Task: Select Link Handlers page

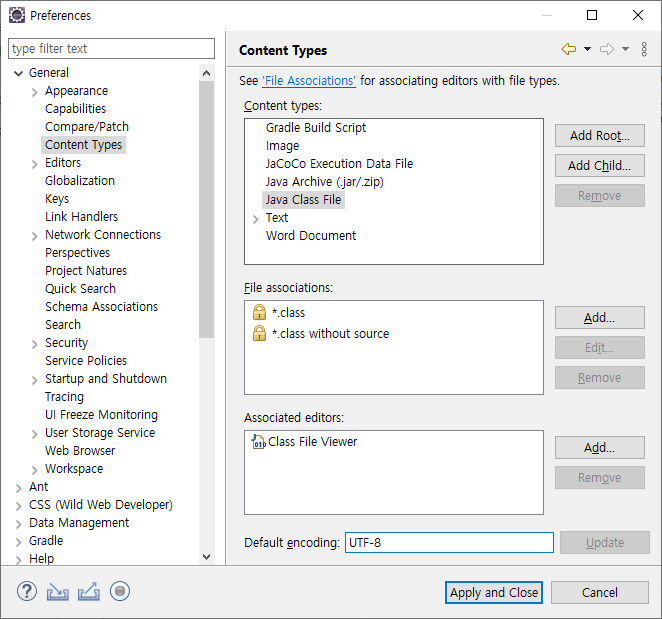Action: tap(81, 217)
